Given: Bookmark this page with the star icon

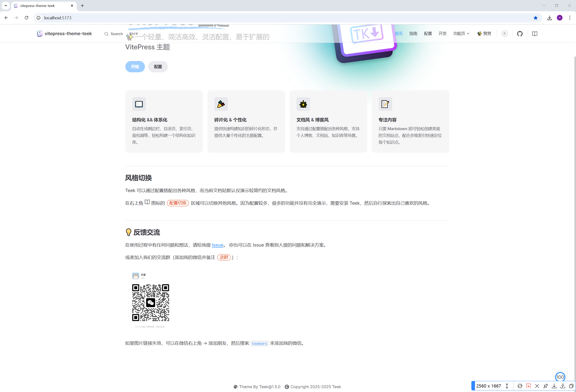Looking at the screenshot, I should 535,18.
